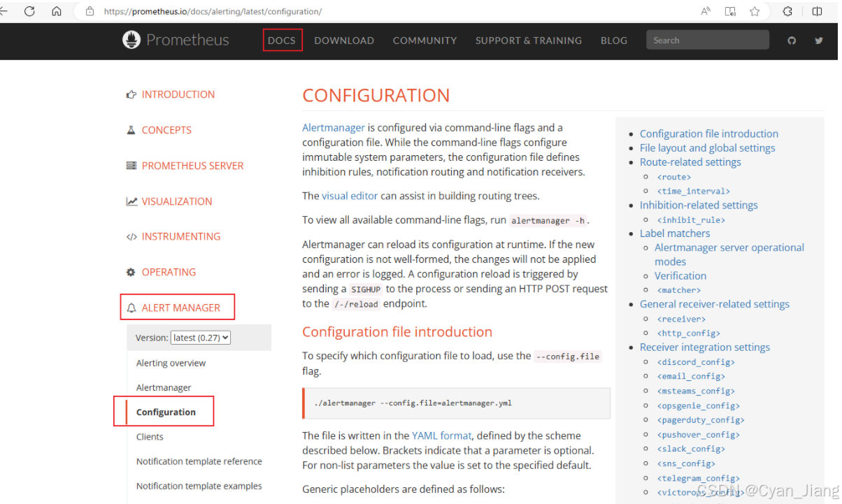Follow the visual editor link
Viewport: 842px width, 504px height.
[350, 196]
